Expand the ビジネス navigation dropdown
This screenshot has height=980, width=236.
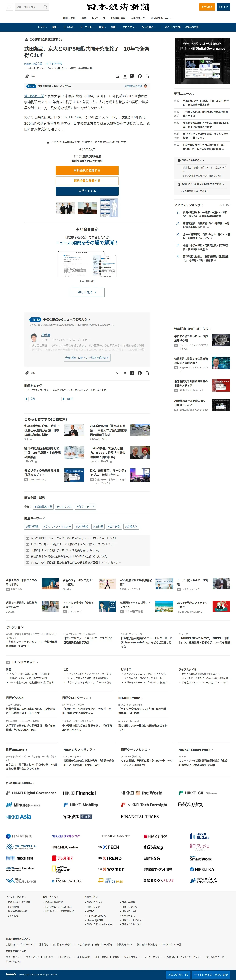(69, 27)
